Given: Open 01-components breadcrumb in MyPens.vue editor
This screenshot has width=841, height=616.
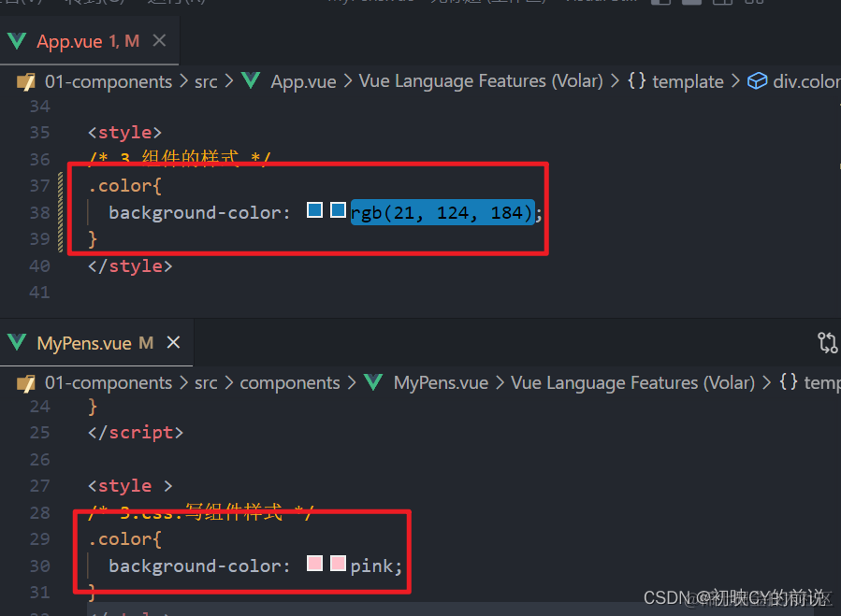Looking at the screenshot, I should click(x=109, y=383).
